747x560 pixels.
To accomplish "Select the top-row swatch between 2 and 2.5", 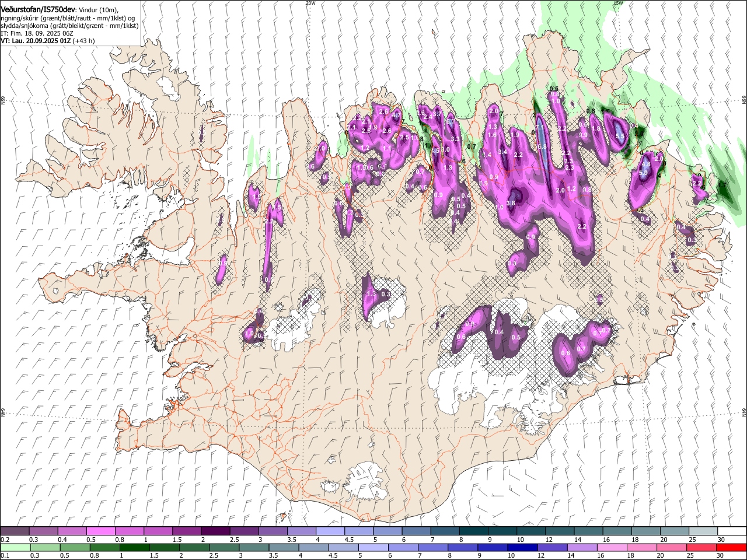I will (215, 531).
